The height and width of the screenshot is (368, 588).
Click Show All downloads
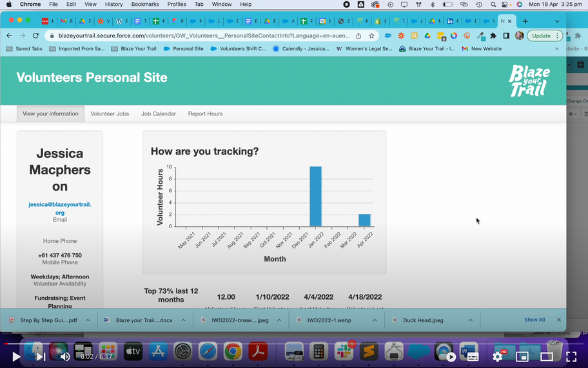click(534, 320)
